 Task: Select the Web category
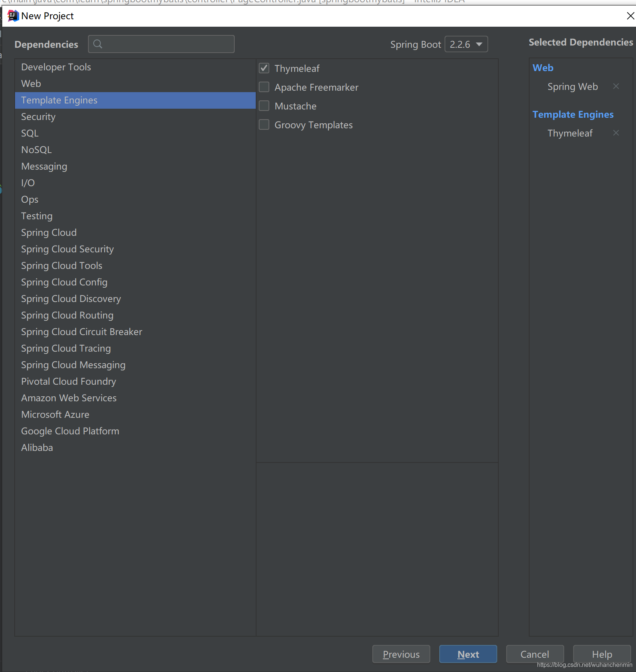click(x=135, y=84)
